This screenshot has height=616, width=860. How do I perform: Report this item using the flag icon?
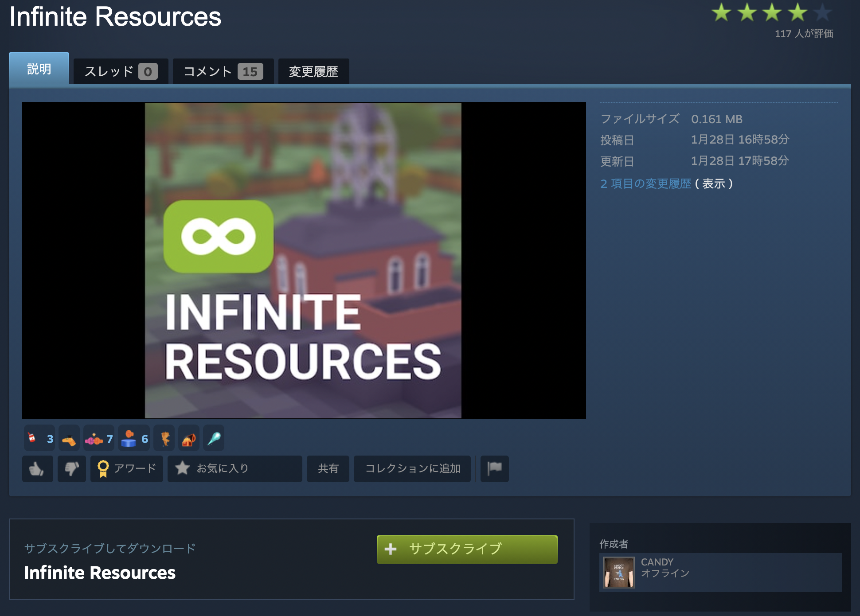pos(494,468)
